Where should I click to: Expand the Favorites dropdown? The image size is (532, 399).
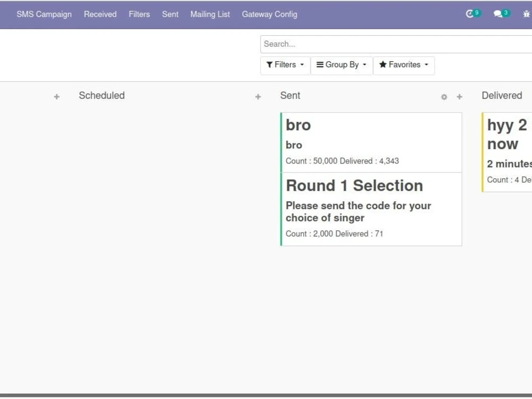pyautogui.click(x=404, y=65)
